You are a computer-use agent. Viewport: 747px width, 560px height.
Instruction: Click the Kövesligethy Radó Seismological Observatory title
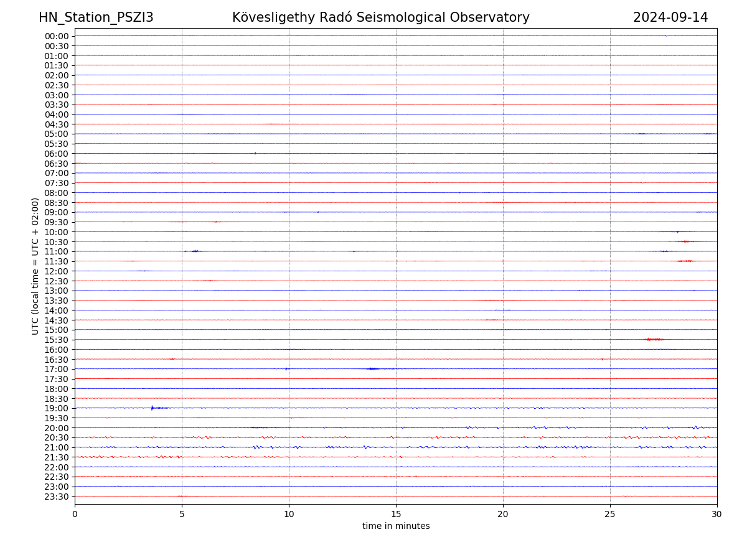point(380,17)
